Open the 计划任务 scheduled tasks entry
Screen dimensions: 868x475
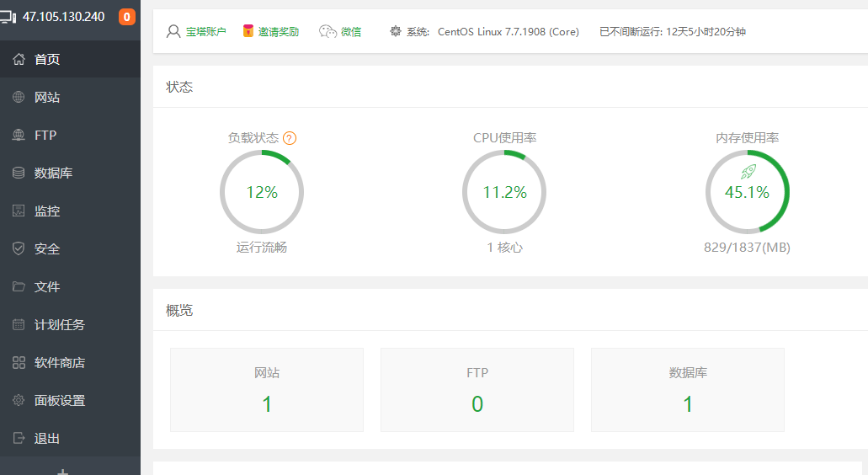coord(71,325)
